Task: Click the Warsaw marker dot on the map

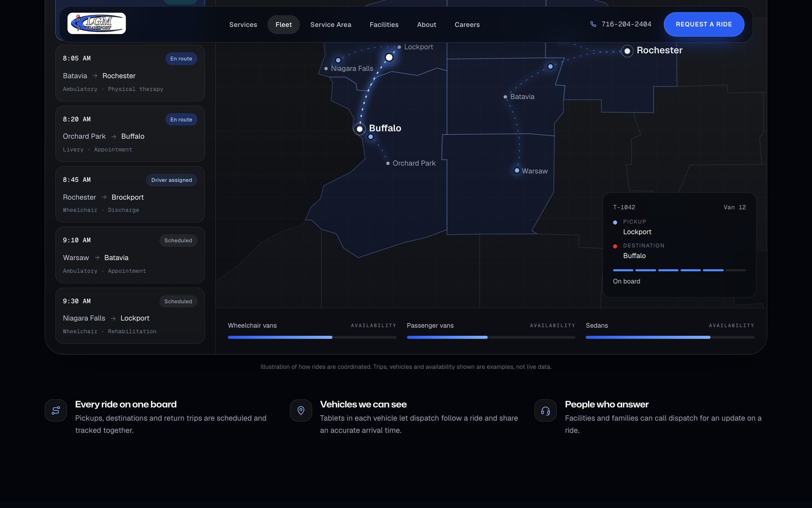Action: click(x=517, y=170)
